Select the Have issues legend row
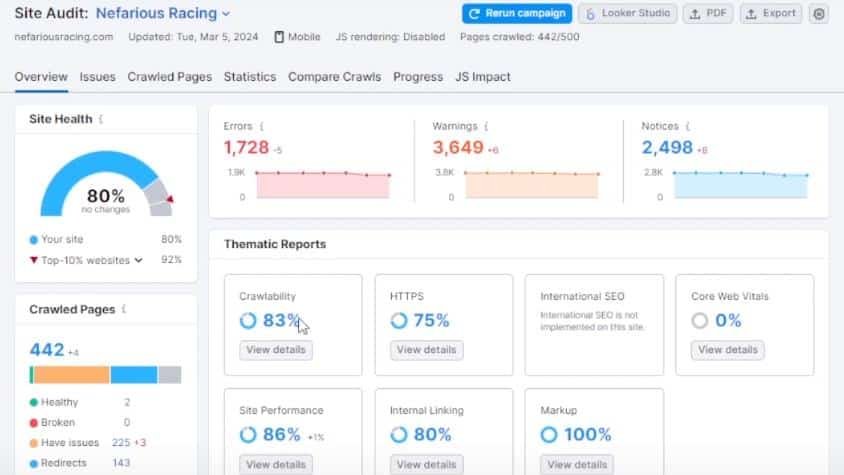This screenshot has height=475, width=844. (88, 443)
